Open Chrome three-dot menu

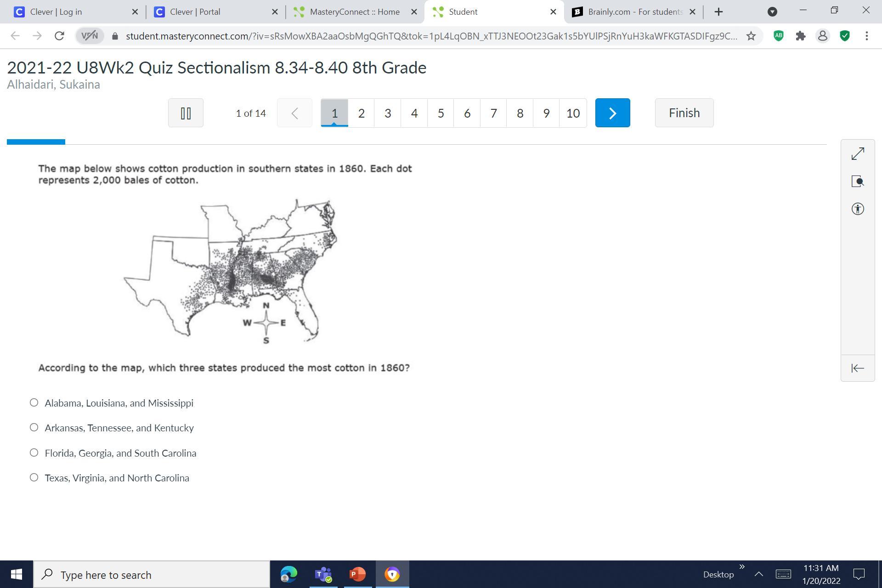tap(866, 36)
